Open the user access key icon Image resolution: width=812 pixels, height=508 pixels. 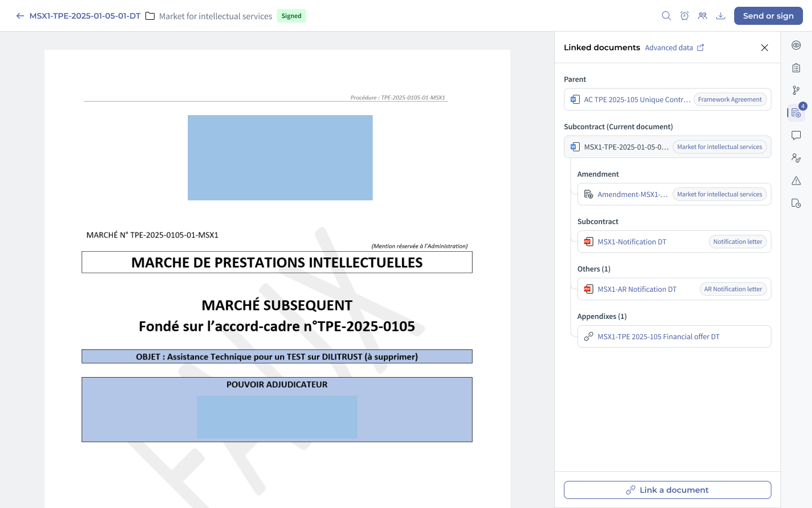coord(796,158)
